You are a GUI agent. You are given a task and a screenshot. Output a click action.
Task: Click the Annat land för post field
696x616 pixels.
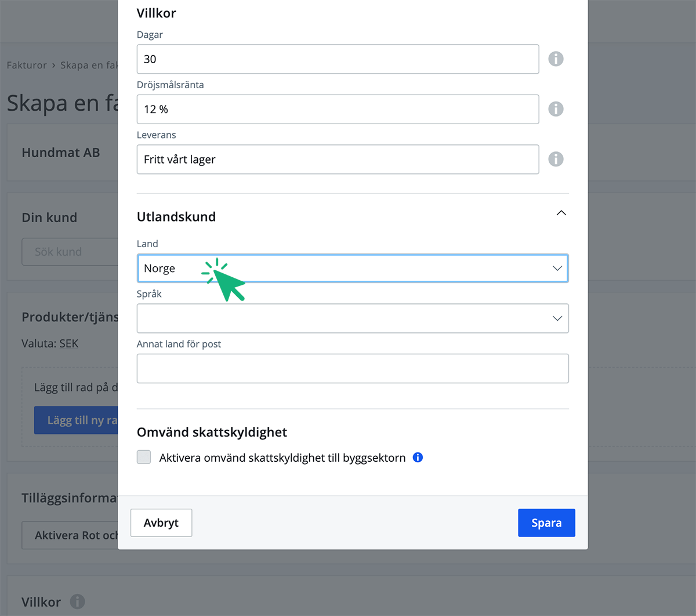tap(352, 368)
